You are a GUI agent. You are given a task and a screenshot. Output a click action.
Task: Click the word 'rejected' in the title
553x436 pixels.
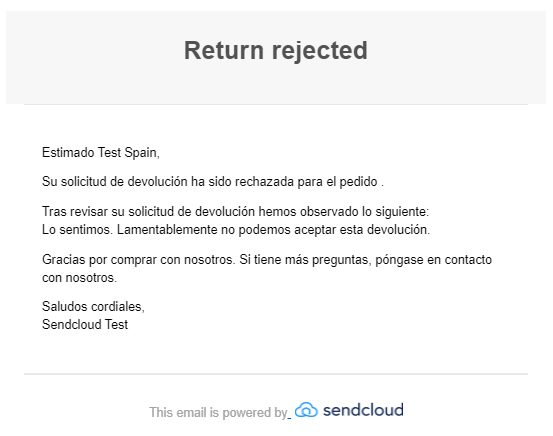coord(320,52)
